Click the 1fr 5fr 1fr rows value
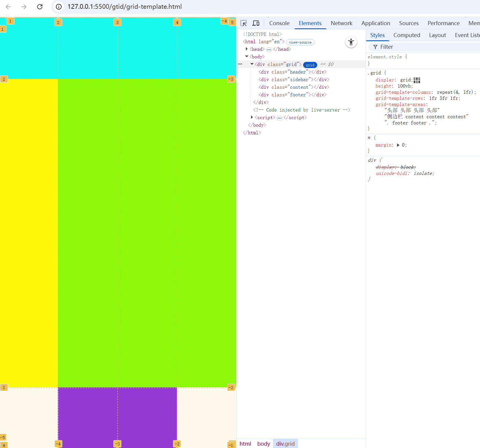Image resolution: width=480 pixels, height=448 pixels. pos(443,98)
